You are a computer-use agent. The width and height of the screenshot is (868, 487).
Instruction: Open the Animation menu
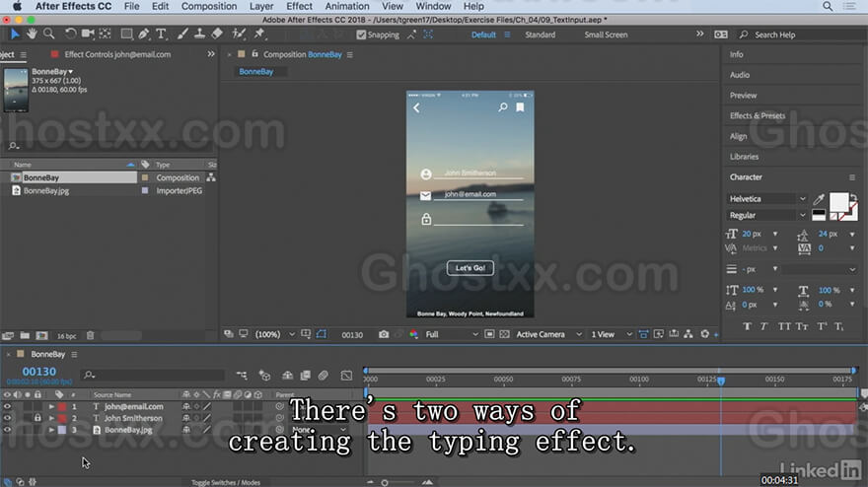(347, 6)
